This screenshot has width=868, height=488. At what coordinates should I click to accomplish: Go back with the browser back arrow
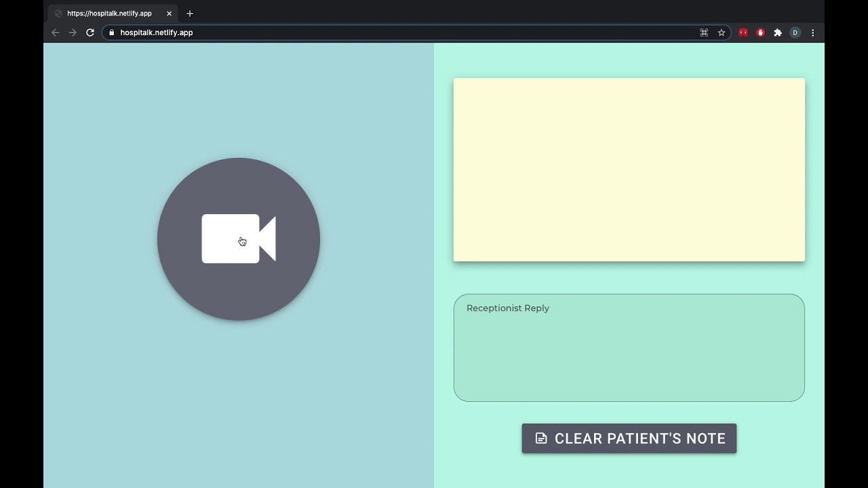pyautogui.click(x=56, y=33)
